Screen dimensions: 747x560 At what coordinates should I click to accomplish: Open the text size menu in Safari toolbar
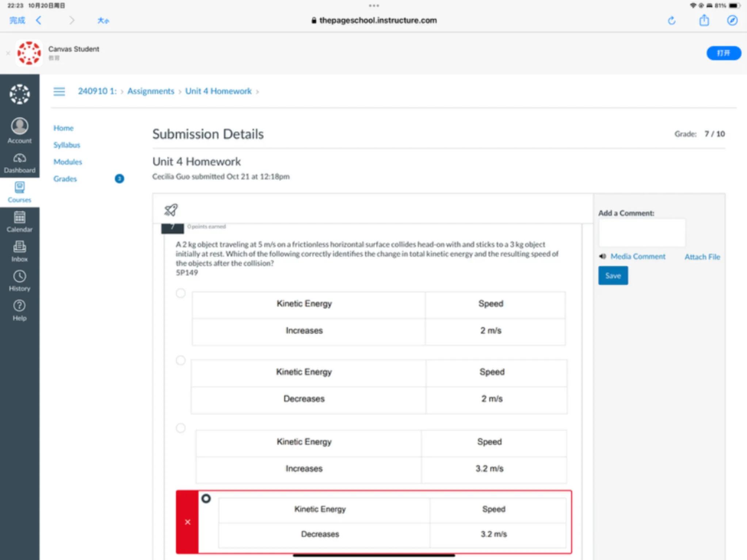[x=103, y=20]
